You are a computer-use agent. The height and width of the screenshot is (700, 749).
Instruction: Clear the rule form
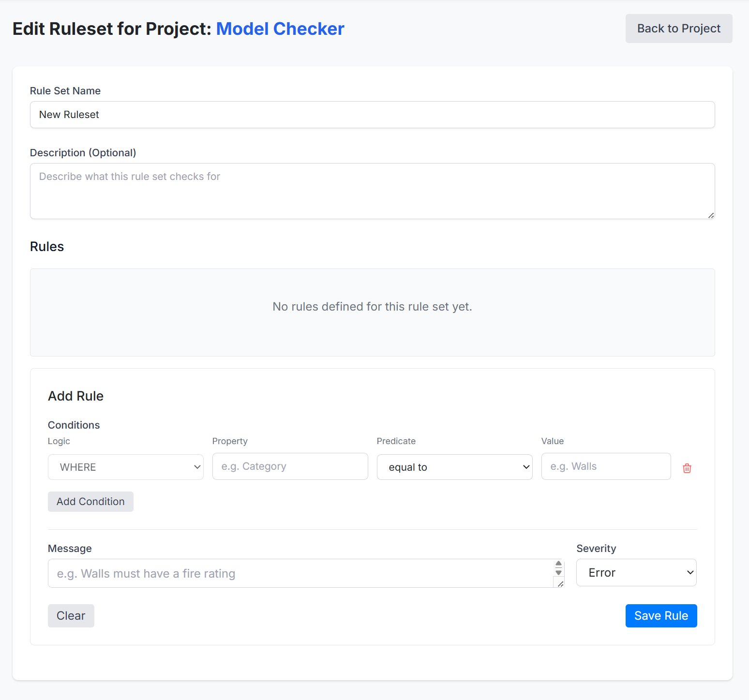[x=71, y=615]
